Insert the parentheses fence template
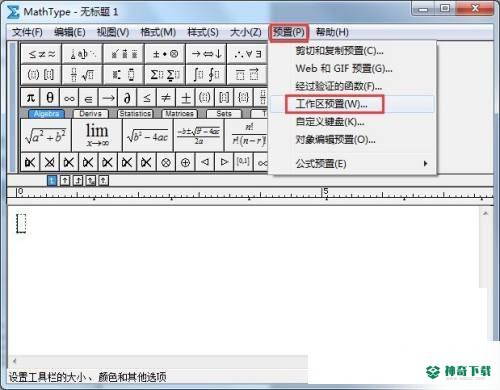The width and height of the screenshot is (500, 390). (205, 98)
